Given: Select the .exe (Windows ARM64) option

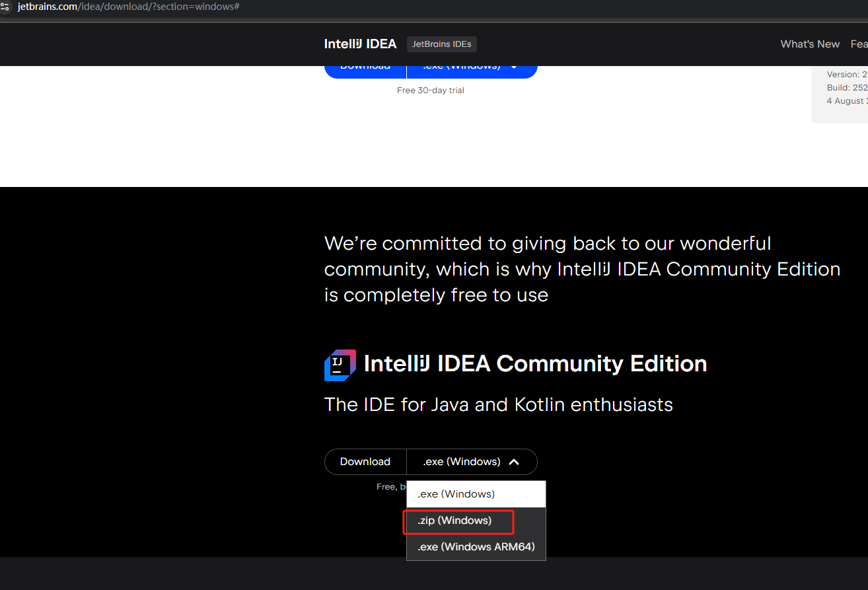Looking at the screenshot, I should pyautogui.click(x=476, y=547).
